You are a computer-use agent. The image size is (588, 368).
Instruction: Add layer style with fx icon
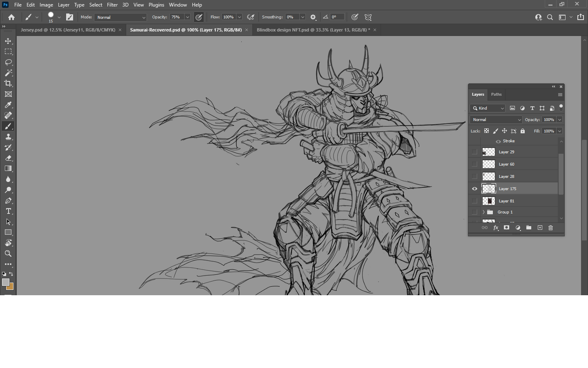coord(496,228)
